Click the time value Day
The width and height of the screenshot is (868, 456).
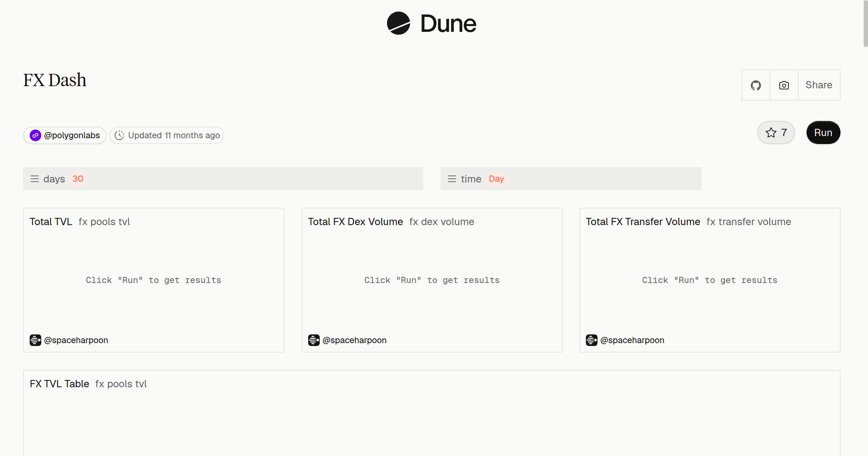496,179
